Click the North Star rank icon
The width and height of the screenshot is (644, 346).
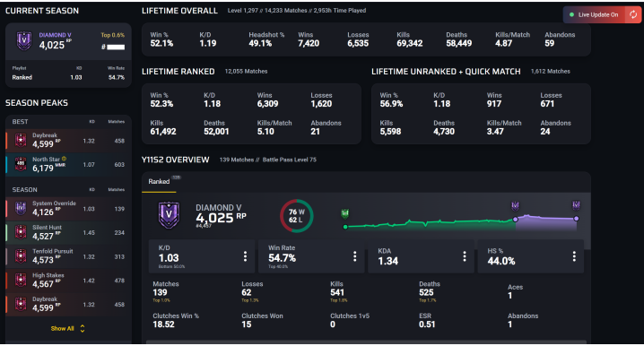click(x=21, y=164)
